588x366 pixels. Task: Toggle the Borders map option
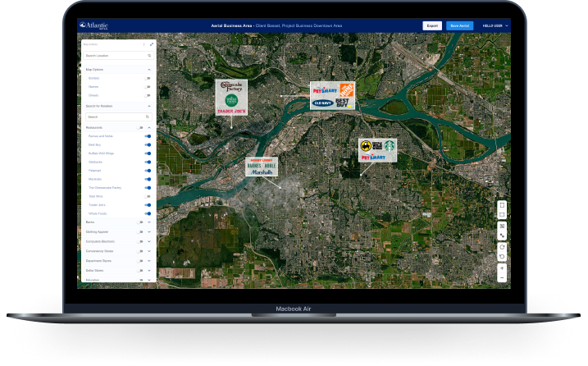[148, 78]
